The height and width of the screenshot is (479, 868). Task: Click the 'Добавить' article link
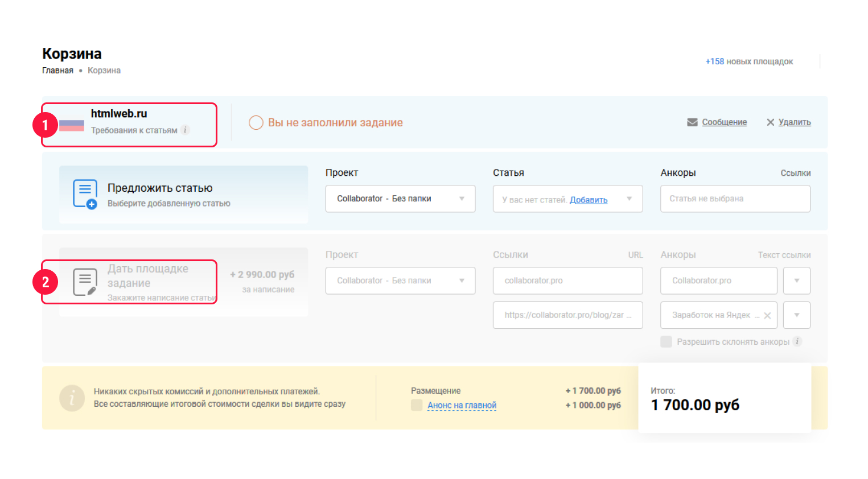[x=589, y=200]
